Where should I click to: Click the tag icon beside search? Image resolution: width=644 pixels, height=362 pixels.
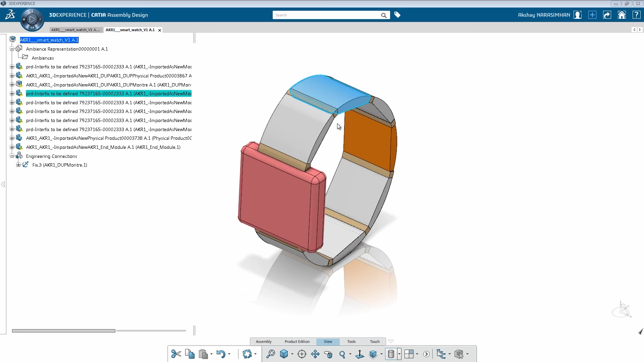click(397, 15)
